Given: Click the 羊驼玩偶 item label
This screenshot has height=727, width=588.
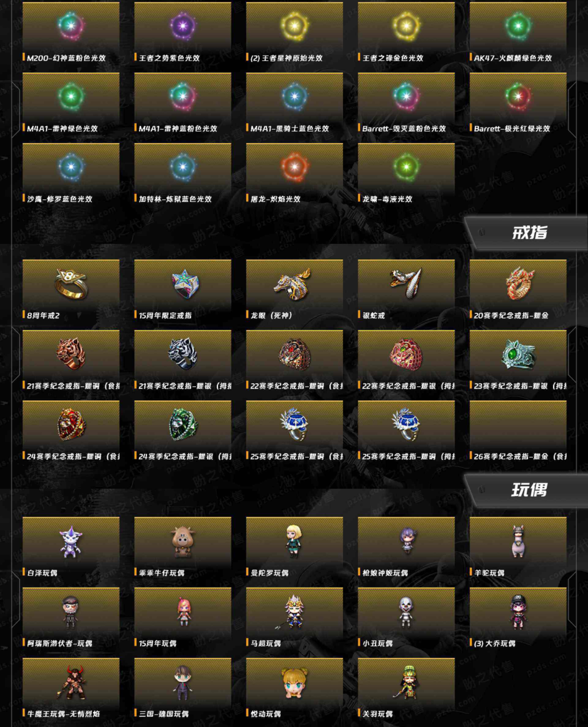Looking at the screenshot, I should click(489, 573).
